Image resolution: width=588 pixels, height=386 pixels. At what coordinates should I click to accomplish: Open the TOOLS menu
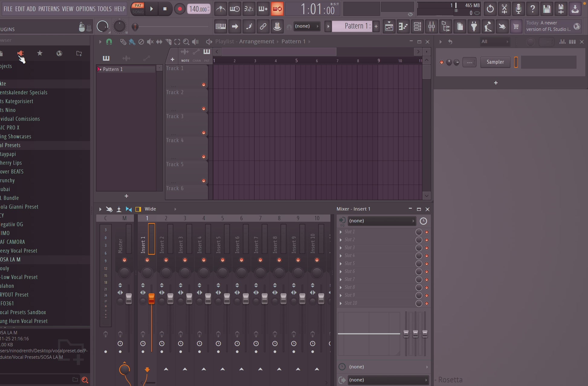(104, 9)
